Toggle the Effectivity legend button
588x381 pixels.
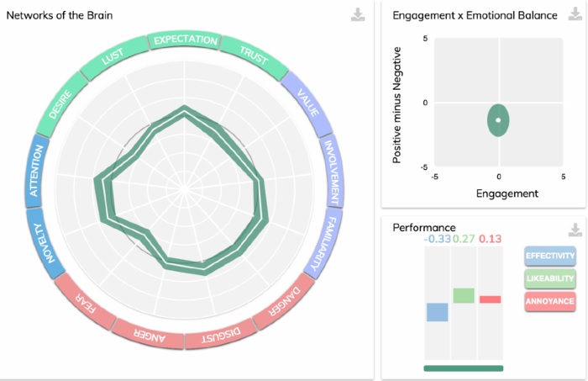pos(550,255)
